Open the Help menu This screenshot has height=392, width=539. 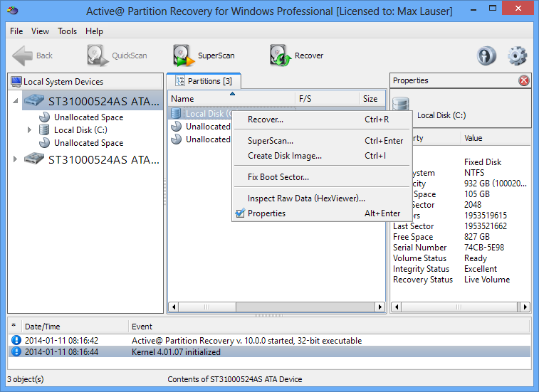pos(94,31)
